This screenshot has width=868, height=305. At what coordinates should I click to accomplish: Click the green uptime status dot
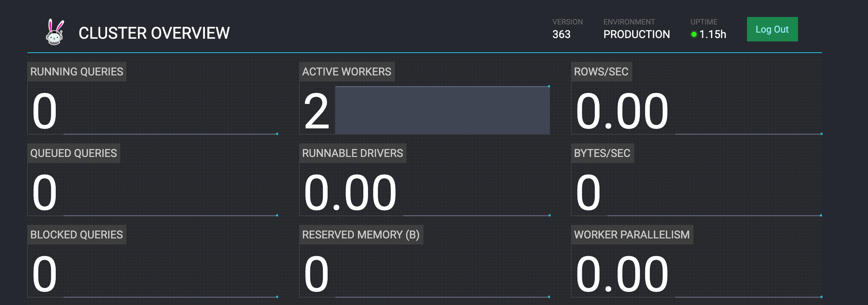point(694,34)
